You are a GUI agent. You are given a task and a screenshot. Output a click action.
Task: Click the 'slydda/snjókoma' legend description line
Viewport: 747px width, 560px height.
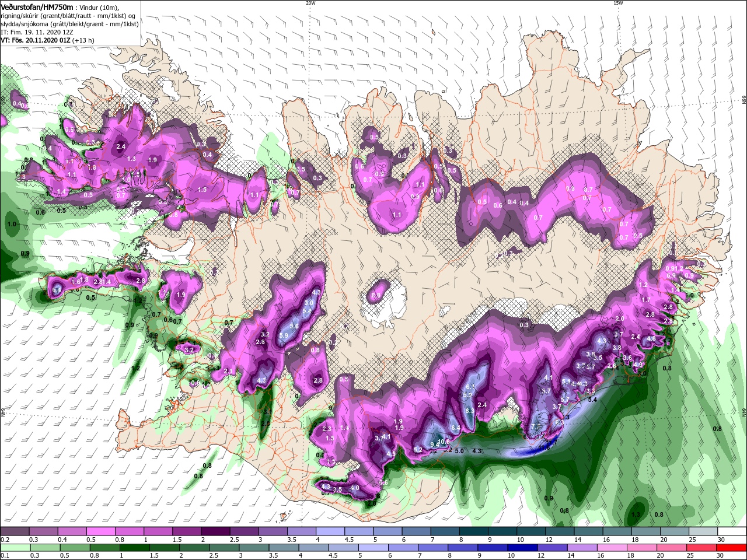(69, 24)
